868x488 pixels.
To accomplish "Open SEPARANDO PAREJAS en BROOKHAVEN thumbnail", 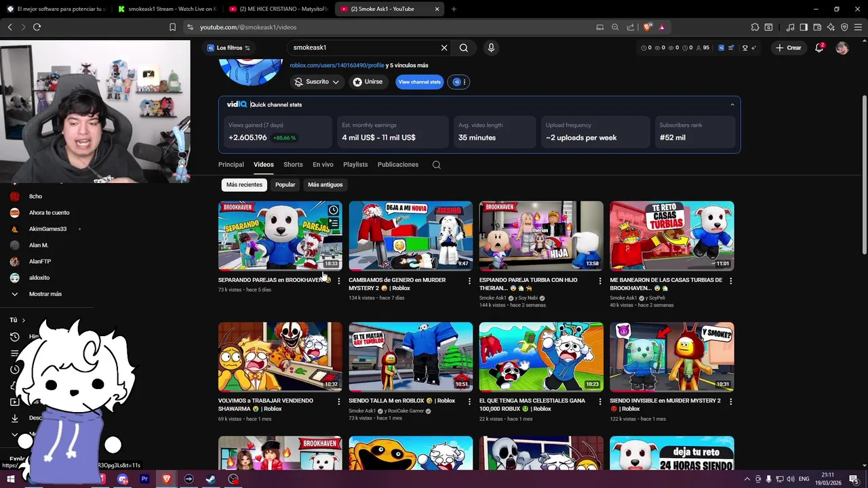I will 280,236.
